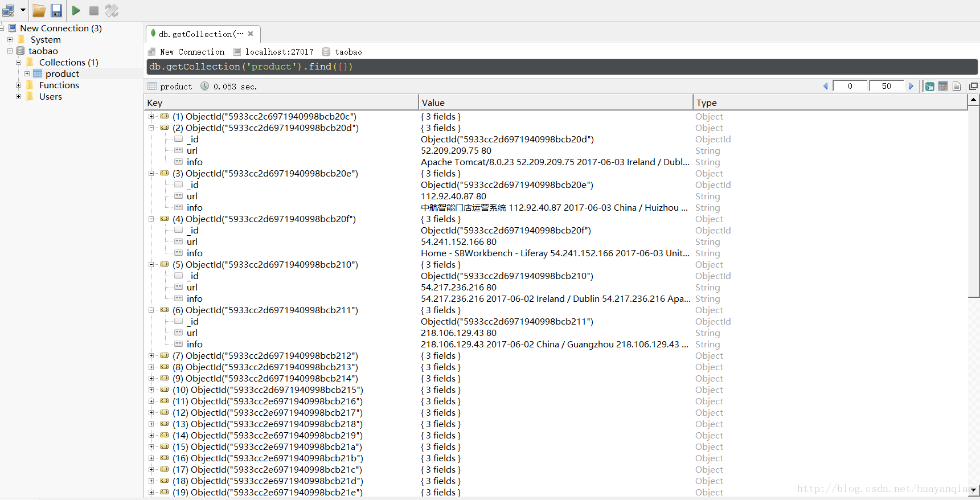This screenshot has width=980, height=500.
Task: Click the System folder icon
Action: click(x=21, y=39)
